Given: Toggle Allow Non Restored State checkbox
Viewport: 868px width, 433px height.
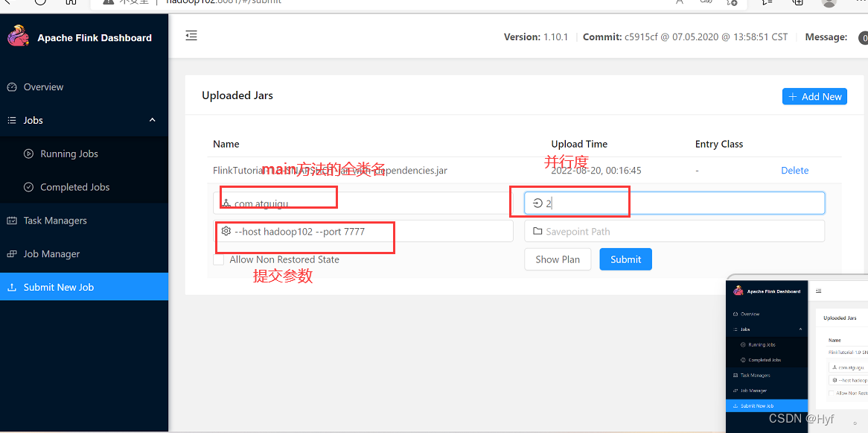Looking at the screenshot, I should 219,259.
